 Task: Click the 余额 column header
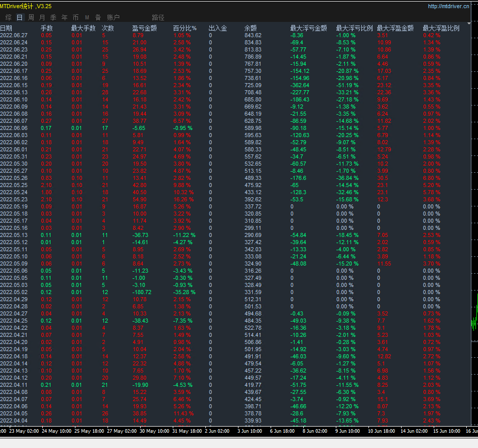point(250,29)
